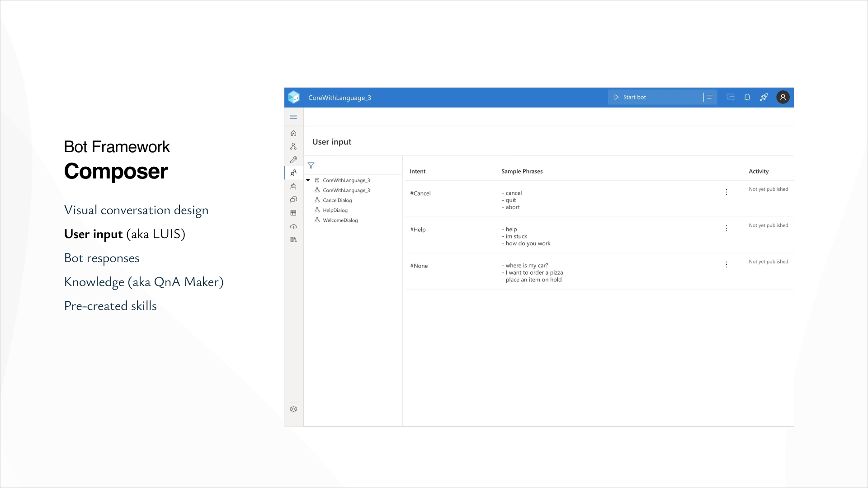Viewport: 868px width, 488px height.
Task: Open the more options menu for #Help
Action: tap(726, 228)
